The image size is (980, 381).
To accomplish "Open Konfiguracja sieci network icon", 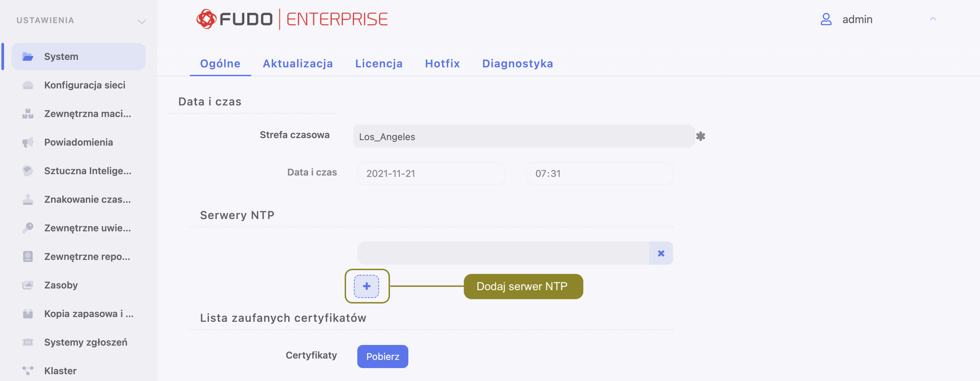I will coord(28,85).
